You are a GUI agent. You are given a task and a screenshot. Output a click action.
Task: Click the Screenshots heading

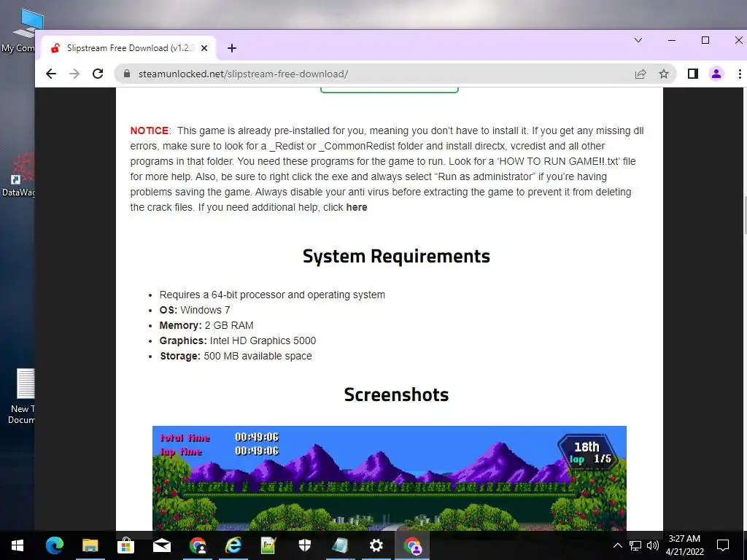[x=396, y=394]
